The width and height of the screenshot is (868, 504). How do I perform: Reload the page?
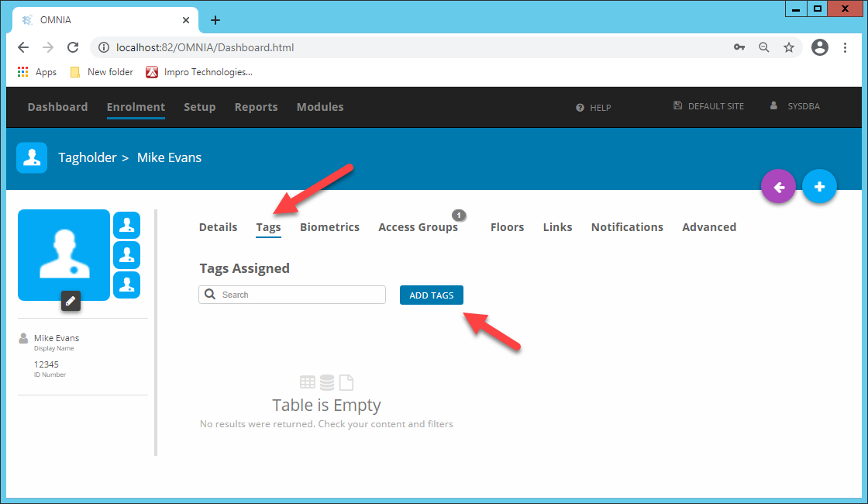point(73,47)
